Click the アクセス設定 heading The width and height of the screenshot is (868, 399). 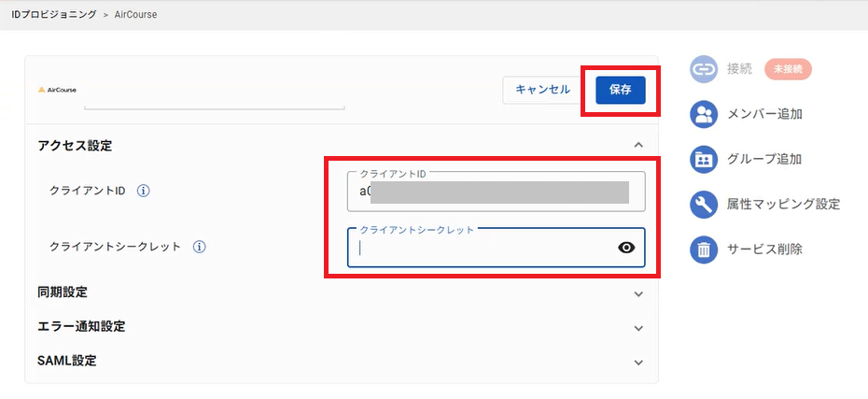[x=75, y=147]
